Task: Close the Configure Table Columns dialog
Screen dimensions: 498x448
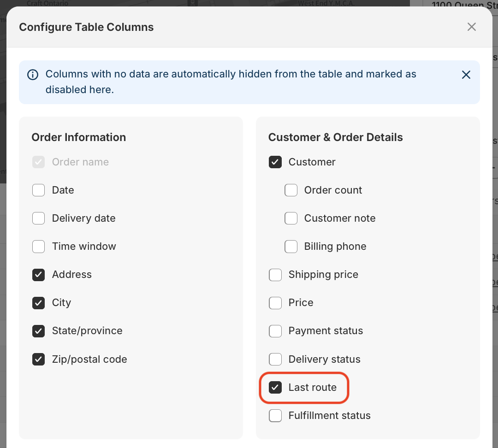Action: tap(471, 27)
